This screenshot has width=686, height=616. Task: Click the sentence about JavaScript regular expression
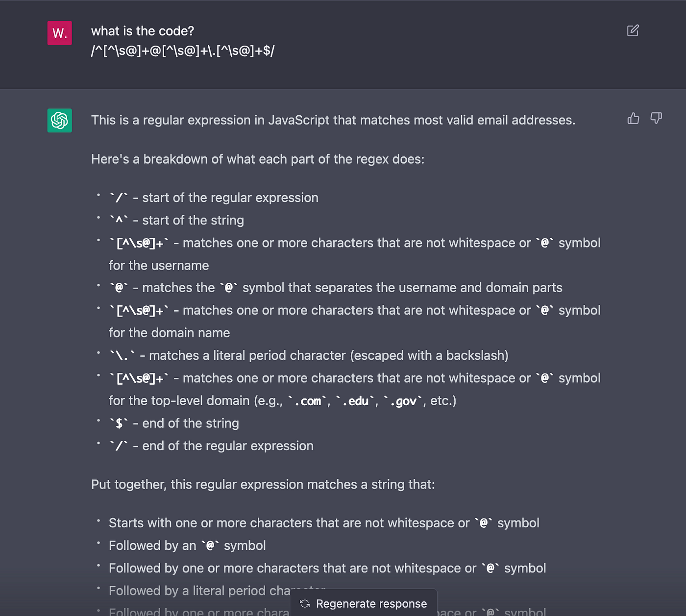333,120
